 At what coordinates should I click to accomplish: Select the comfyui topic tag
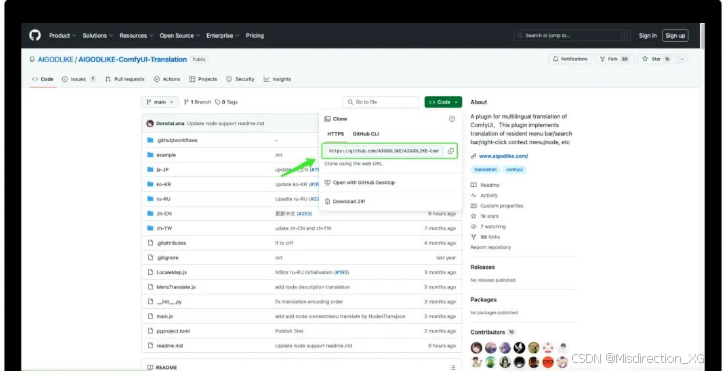[514, 170]
